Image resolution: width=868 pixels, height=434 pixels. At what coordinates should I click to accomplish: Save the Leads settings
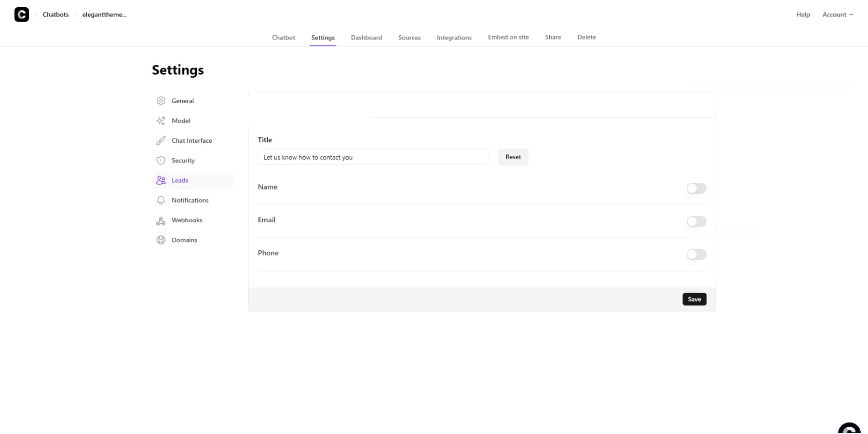[x=694, y=299]
